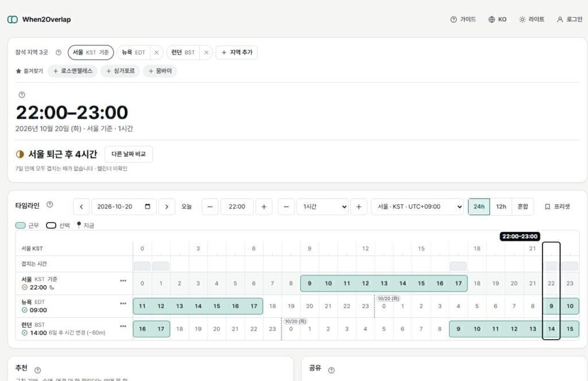Switch to the 24h format tab

click(x=479, y=207)
